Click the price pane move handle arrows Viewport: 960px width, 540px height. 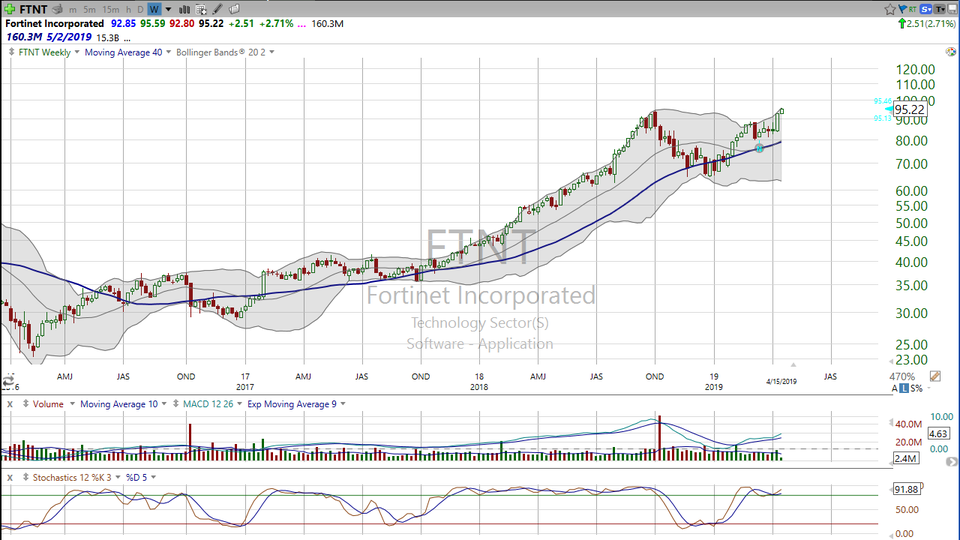pos(11,53)
